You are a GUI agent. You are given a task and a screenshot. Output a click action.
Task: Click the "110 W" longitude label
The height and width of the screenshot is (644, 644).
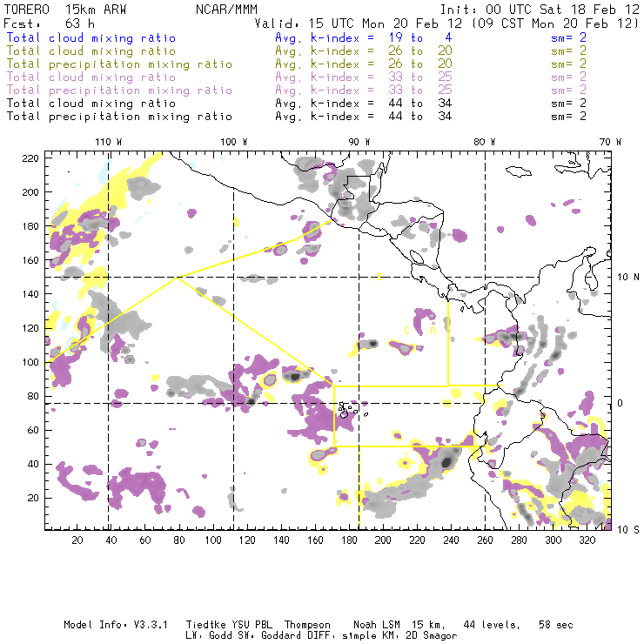[109, 142]
